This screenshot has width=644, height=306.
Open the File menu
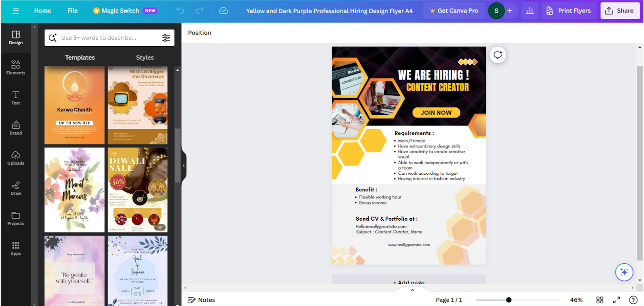(x=72, y=11)
